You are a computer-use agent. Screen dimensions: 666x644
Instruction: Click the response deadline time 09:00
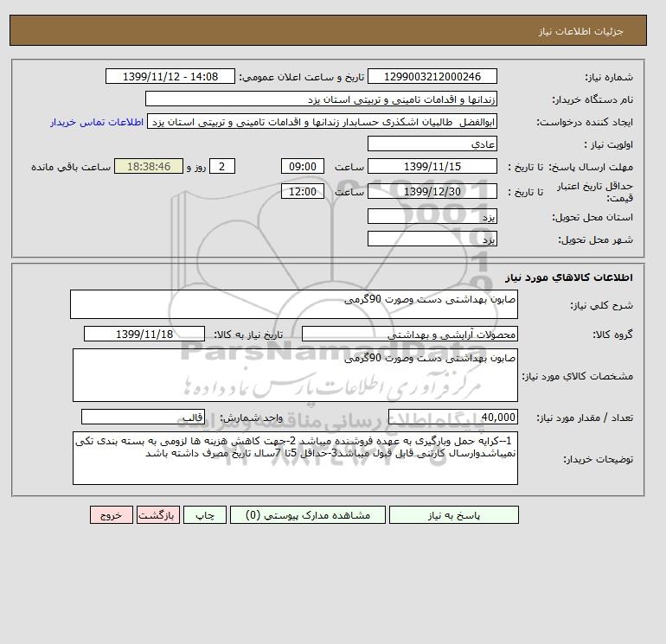click(303, 167)
